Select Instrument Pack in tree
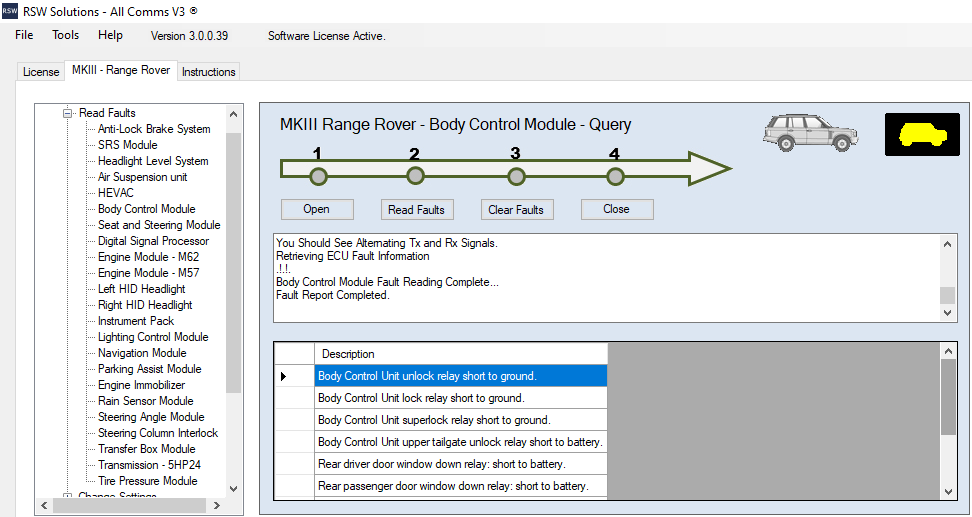972x517 pixels. point(136,321)
